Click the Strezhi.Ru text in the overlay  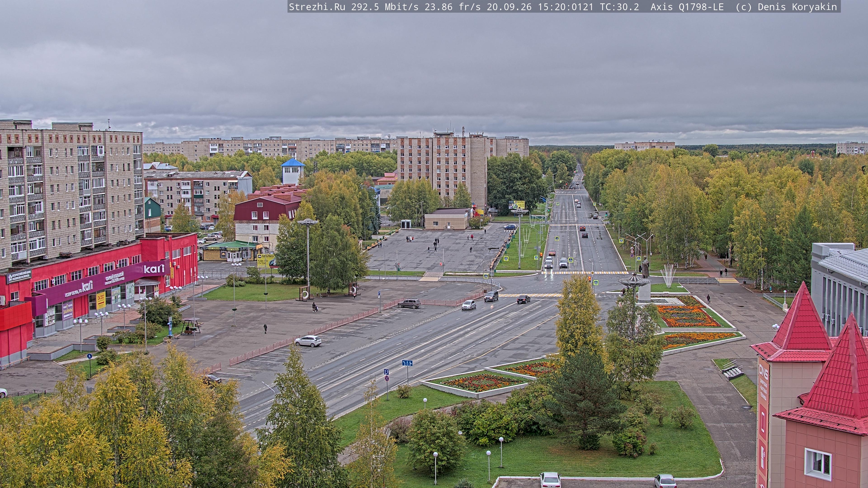tap(317, 7)
